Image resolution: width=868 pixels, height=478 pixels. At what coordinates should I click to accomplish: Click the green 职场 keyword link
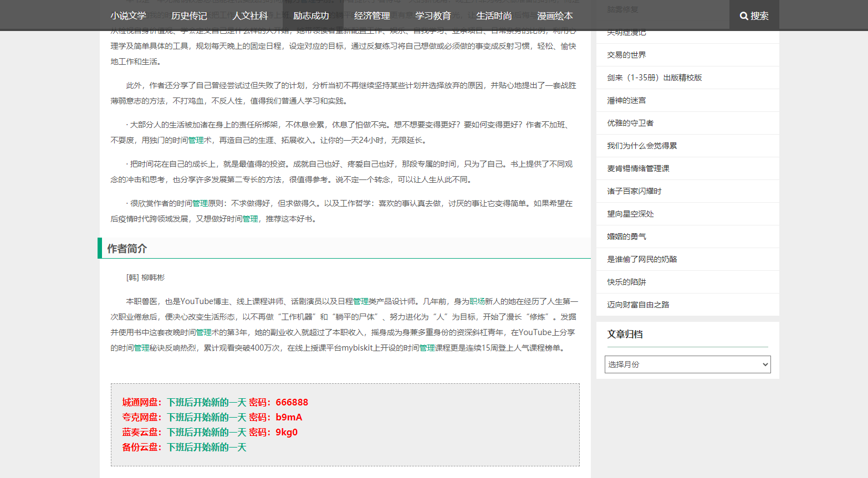(x=477, y=301)
